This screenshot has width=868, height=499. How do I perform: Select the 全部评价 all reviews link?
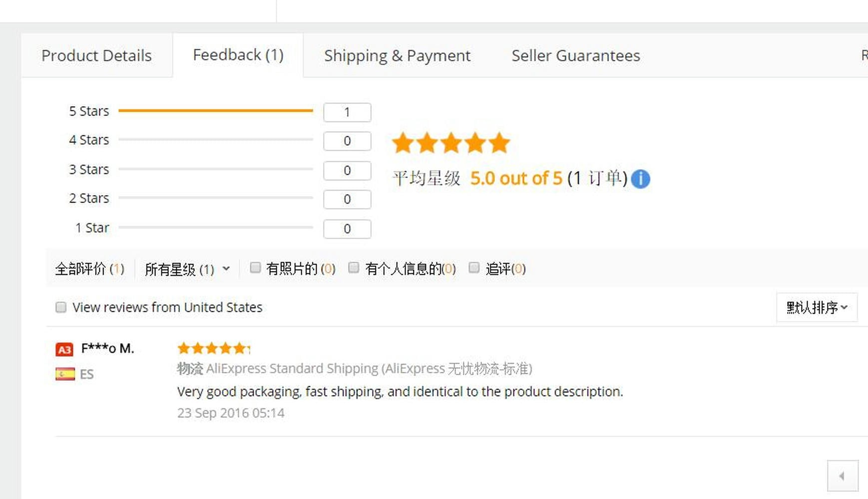89,268
